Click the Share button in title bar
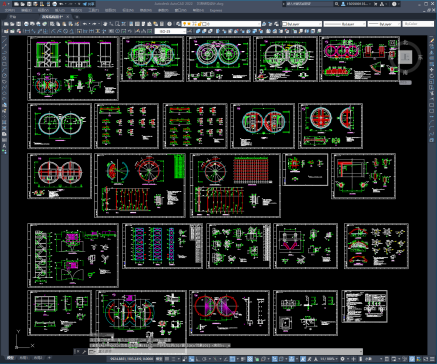The width and height of the screenshot is (437, 364). pyautogui.click(x=89, y=4)
